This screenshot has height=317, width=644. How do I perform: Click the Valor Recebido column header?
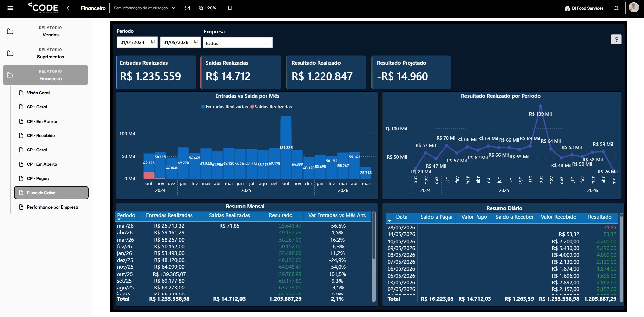click(x=558, y=217)
